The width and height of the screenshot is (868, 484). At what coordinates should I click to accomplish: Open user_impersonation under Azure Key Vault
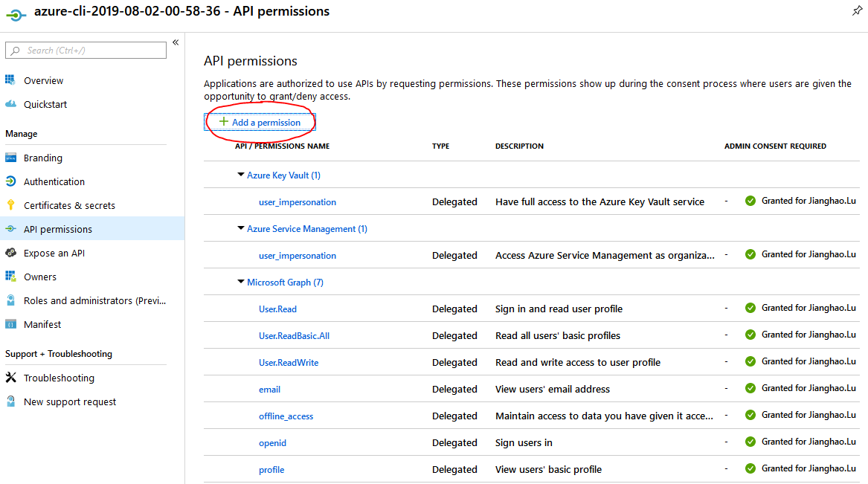pos(298,202)
